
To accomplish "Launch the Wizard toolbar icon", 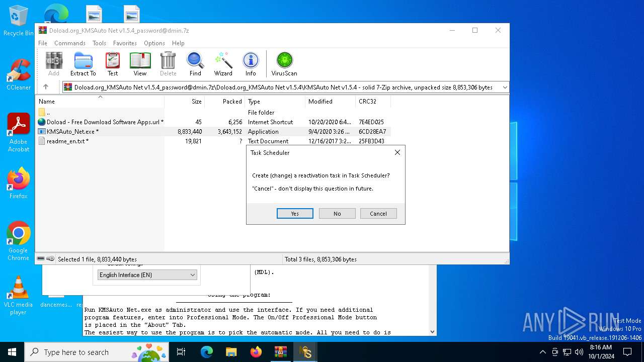I will [x=223, y=64].
